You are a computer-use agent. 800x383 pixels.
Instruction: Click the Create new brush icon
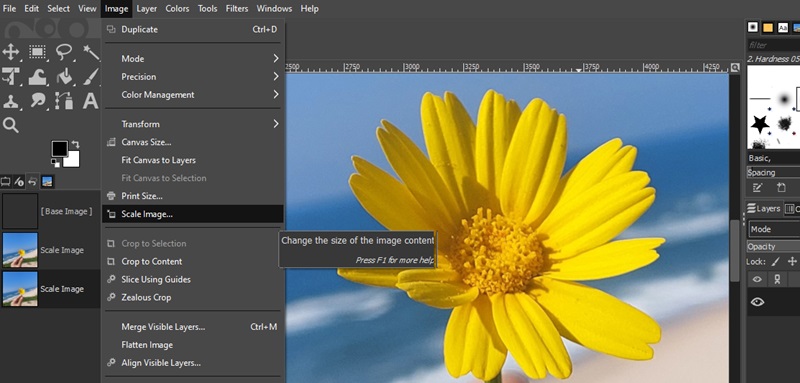(x=781, y=188)
